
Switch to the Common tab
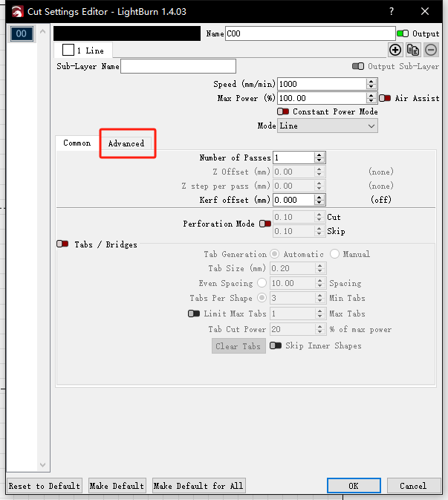pos(77,143)
